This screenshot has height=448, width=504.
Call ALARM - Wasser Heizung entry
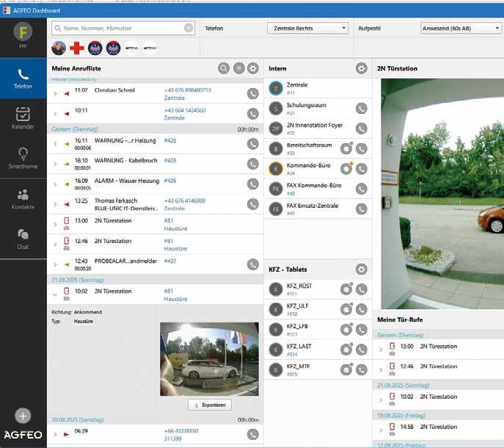253,184
